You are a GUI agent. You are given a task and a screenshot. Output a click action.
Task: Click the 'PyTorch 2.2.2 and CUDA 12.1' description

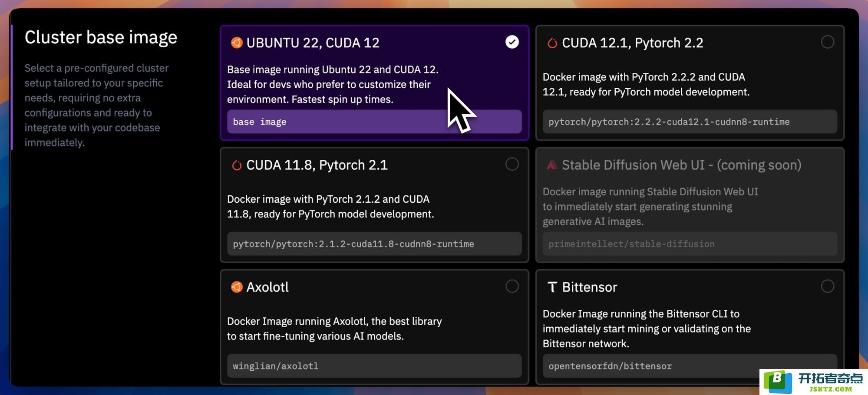click(x=646, y=84)
